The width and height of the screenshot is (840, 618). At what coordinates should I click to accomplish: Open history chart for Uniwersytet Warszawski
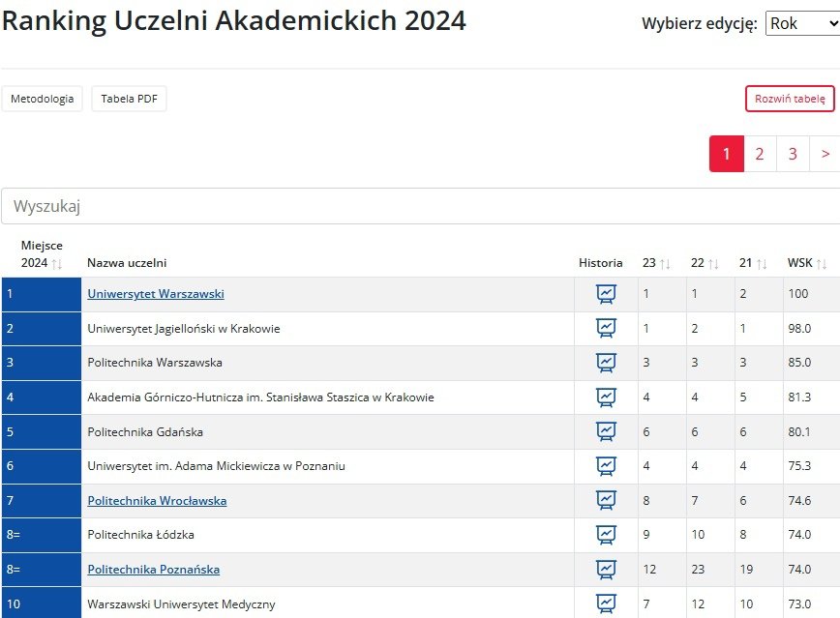[x=606, y=294]
